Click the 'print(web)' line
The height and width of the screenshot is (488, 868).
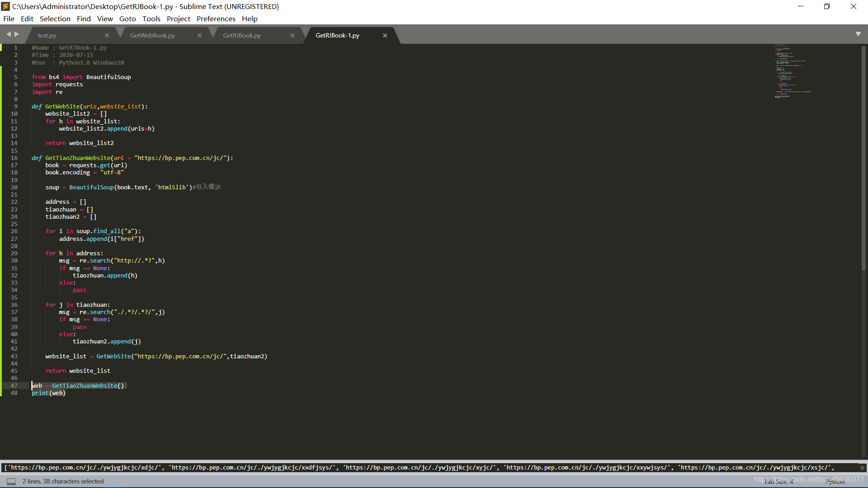pyautogui.click(x=49, y=393)
